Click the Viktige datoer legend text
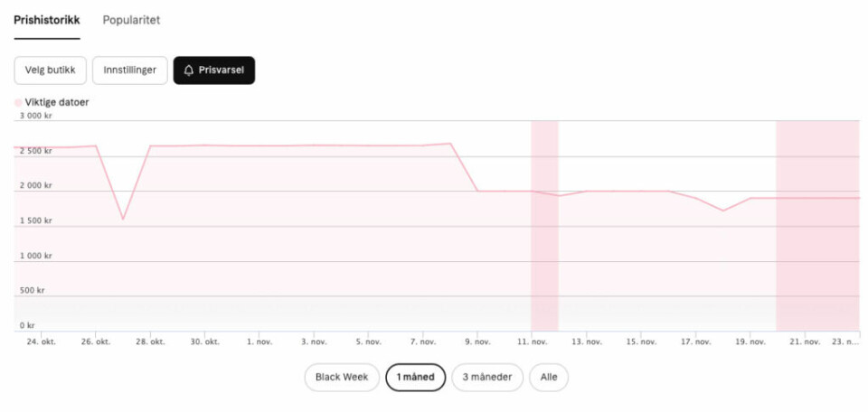The image size is (868, 412). pyautogui.click(x=56, y=102)
